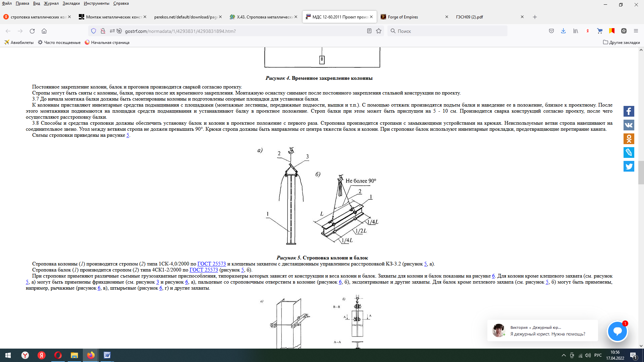This screenshot has width=644, height=362.
Task: Open the Windows notification center
Action: 634,355
